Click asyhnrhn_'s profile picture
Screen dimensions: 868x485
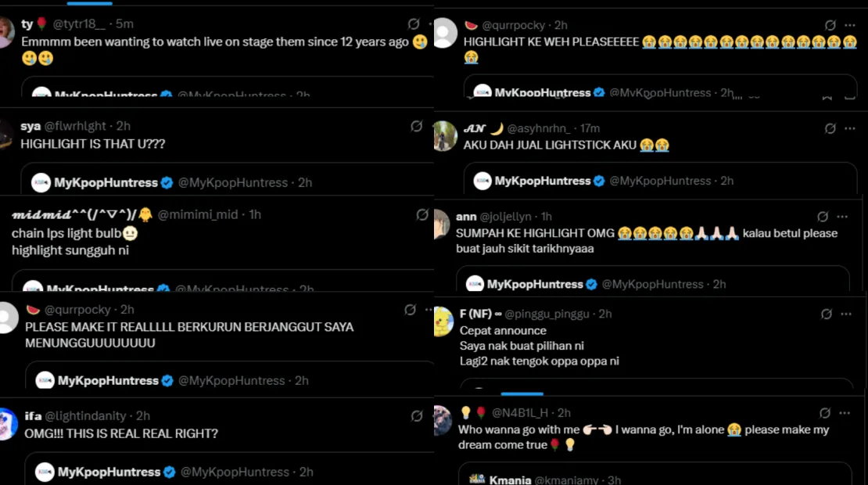pos(446,135)
